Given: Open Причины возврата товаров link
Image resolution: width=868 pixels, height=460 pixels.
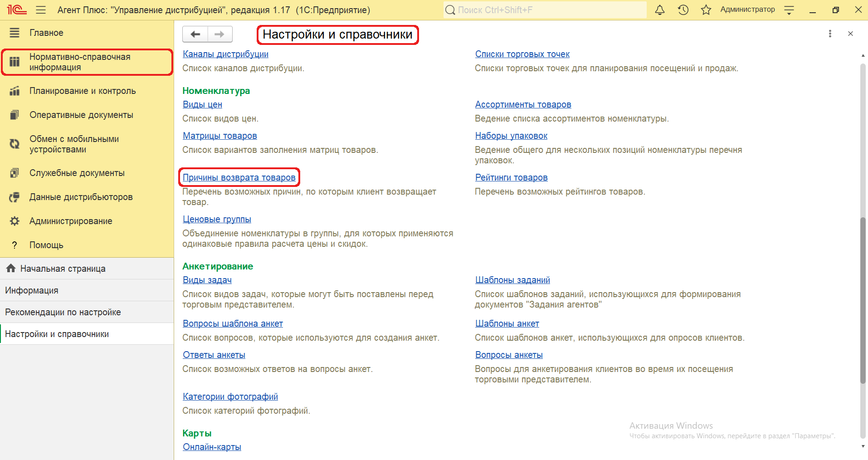Looking at the screenshot, I should point(239,177).
